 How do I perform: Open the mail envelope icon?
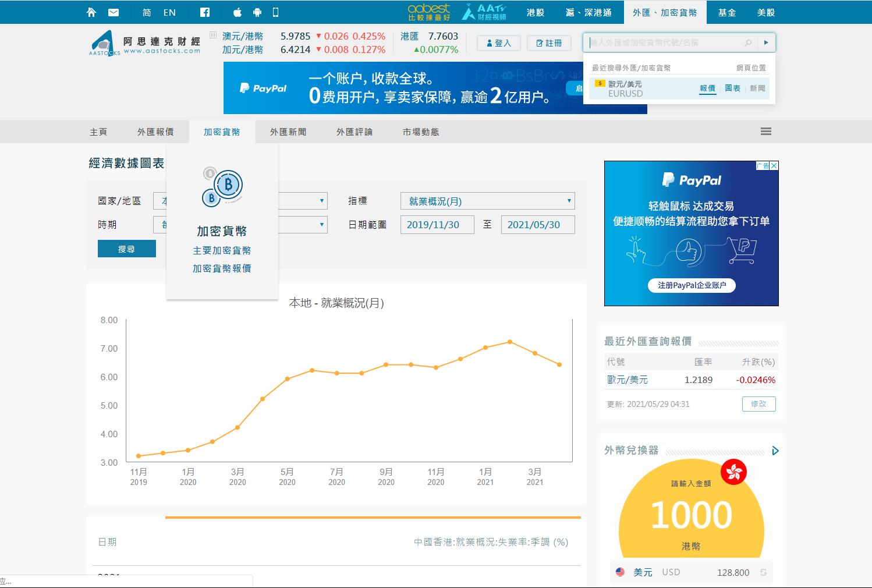click(114, 12)
